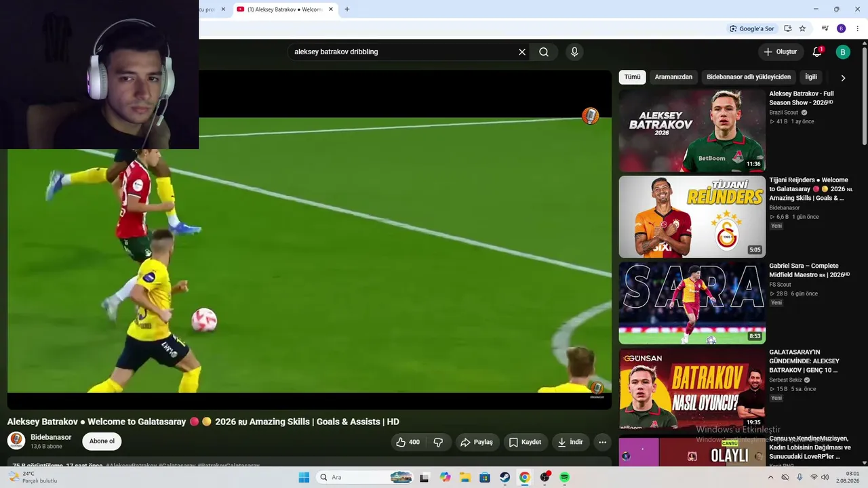
Task: Clear the YouTube search box text
Action: pyautogui.click(x=522, y=52)
